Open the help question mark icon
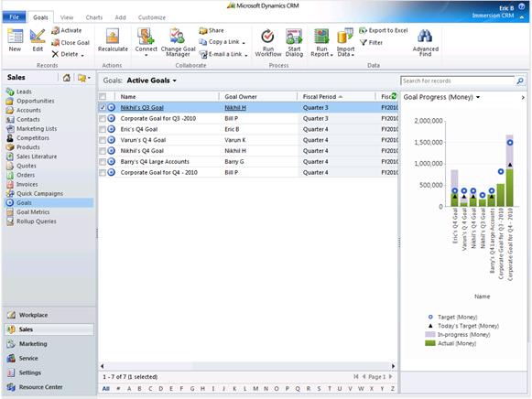Viewport: 532px width, 399px height. tap(522, 6)
